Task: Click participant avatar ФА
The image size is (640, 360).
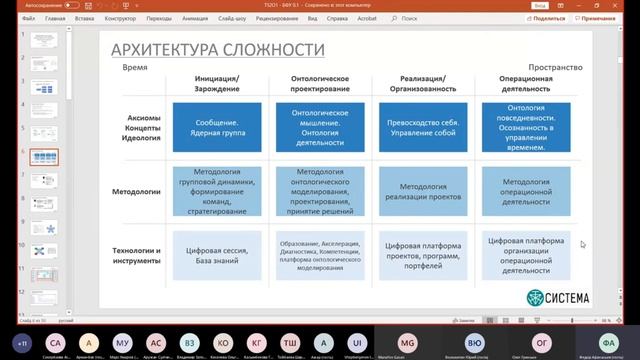Action: tap(609, 343)
